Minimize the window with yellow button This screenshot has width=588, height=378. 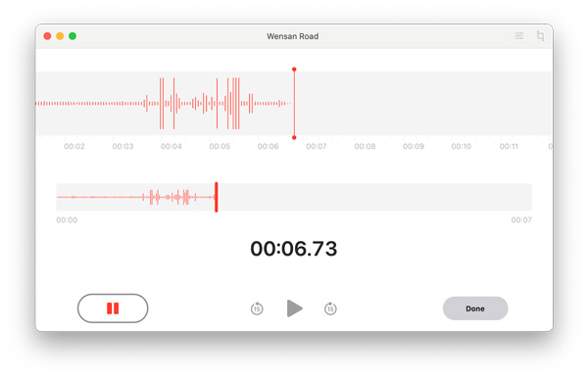(60, 36)
